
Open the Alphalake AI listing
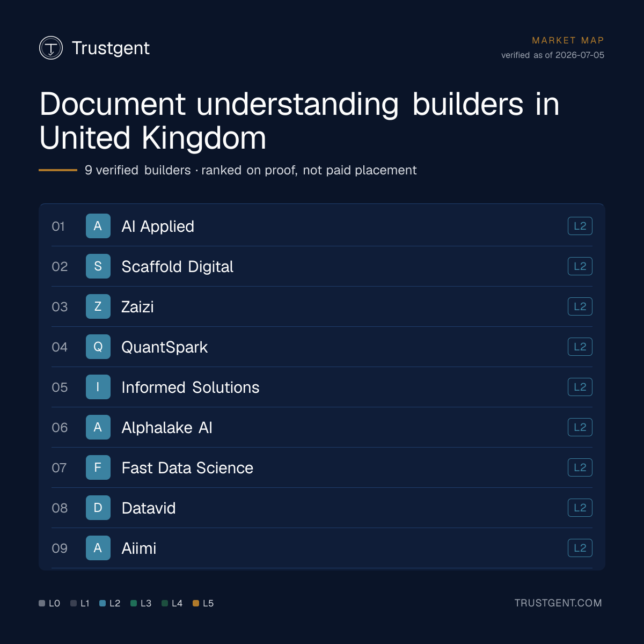coord(322,427)
